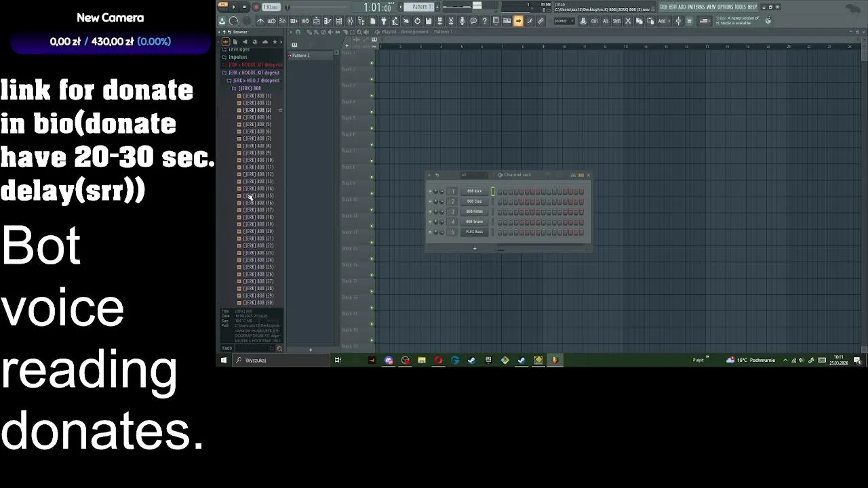Collapse the [JERK] 808 folder
Viewport: 868px width, 488px height.
pyautogui.click(x=249, y=88)
